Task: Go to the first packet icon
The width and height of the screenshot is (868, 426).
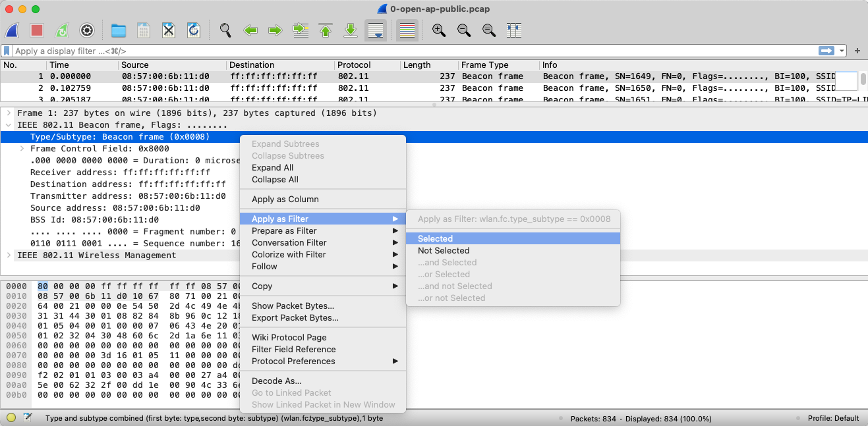Action: (x=326, y=30)
